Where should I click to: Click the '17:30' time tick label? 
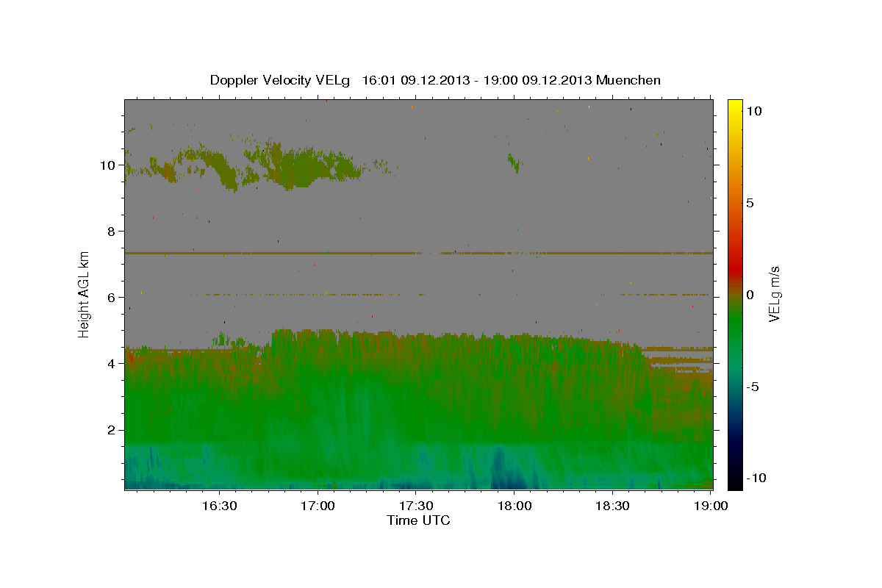tap(416, 506)
